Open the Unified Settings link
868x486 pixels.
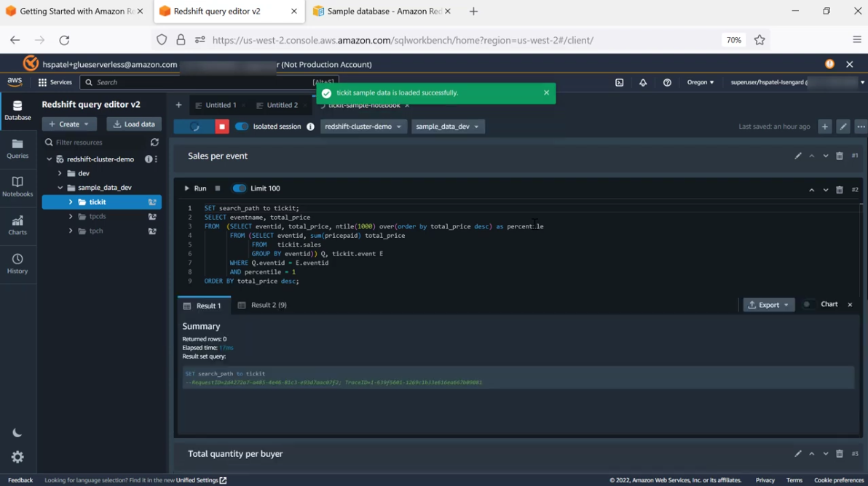pyautogui.click(x=201, y=480)
